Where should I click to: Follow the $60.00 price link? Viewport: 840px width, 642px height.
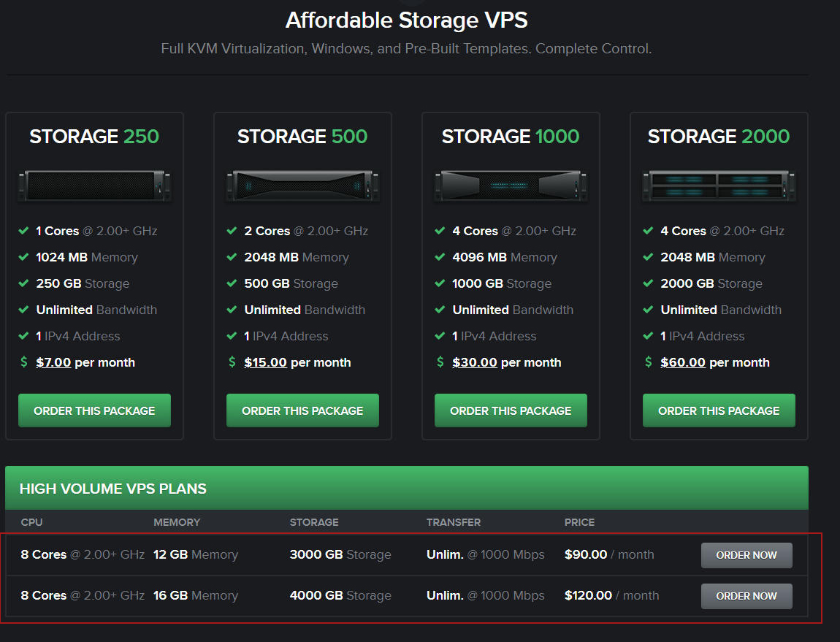click(683, 362)
